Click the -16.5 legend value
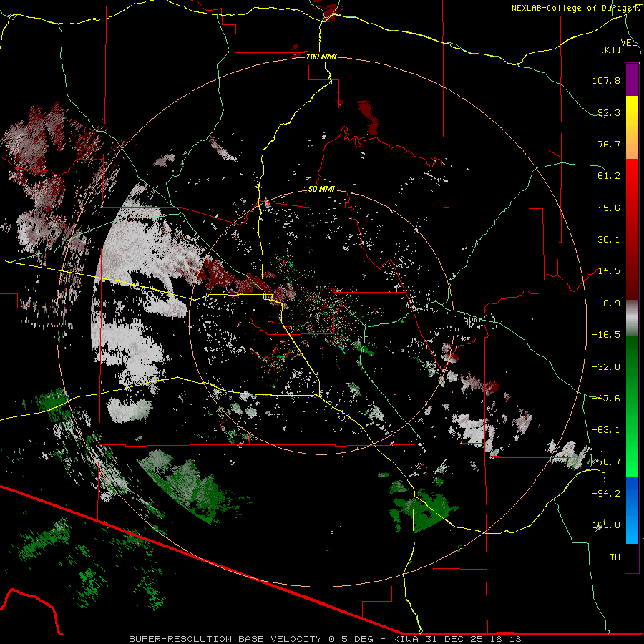 (606, 335)
